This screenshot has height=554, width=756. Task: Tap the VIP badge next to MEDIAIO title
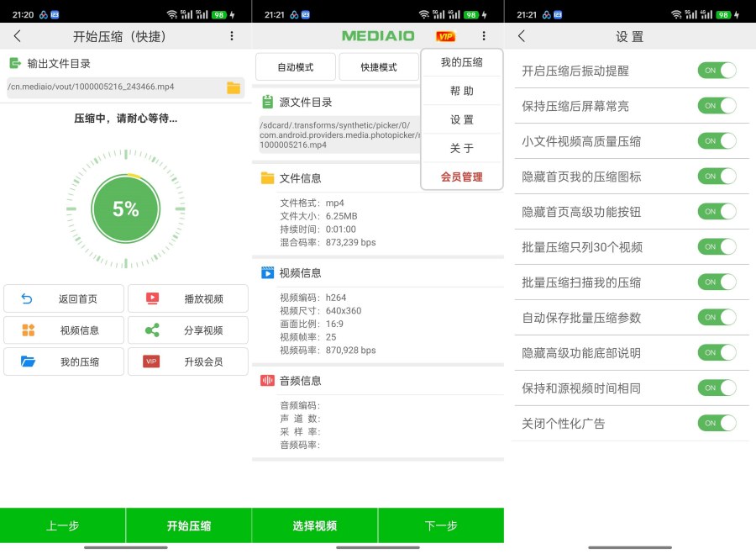click(446, 36)
